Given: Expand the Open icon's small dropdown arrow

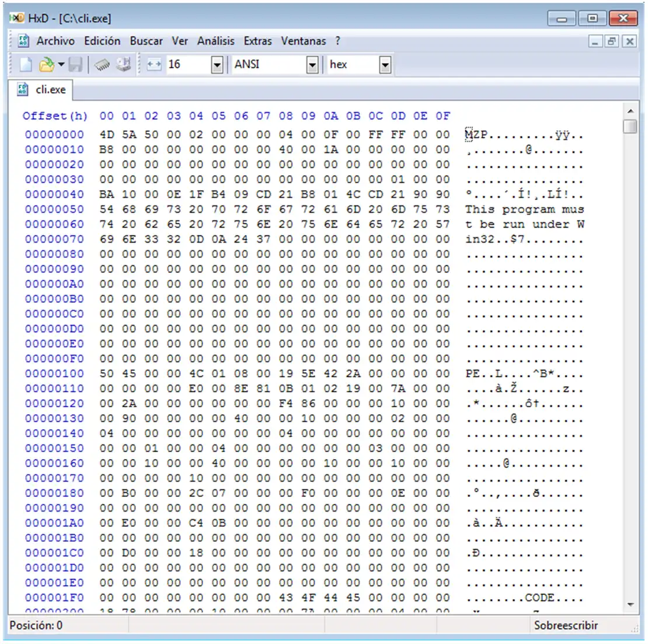Looking at the screenshot, I should coord(61,64).
